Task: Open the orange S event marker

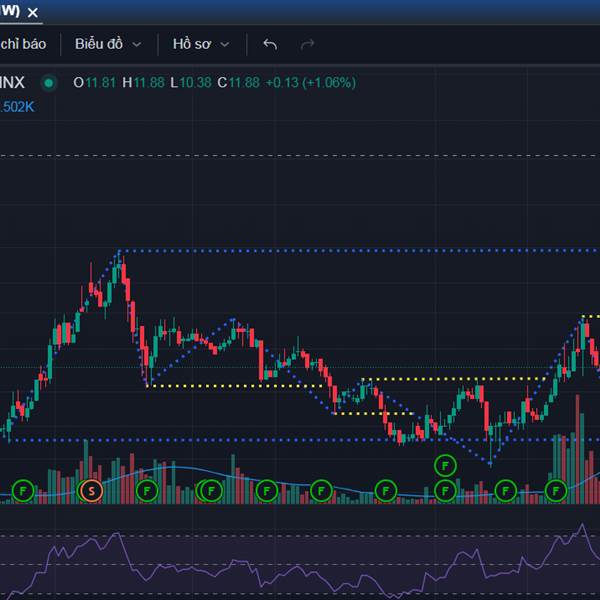Action: 91,490
